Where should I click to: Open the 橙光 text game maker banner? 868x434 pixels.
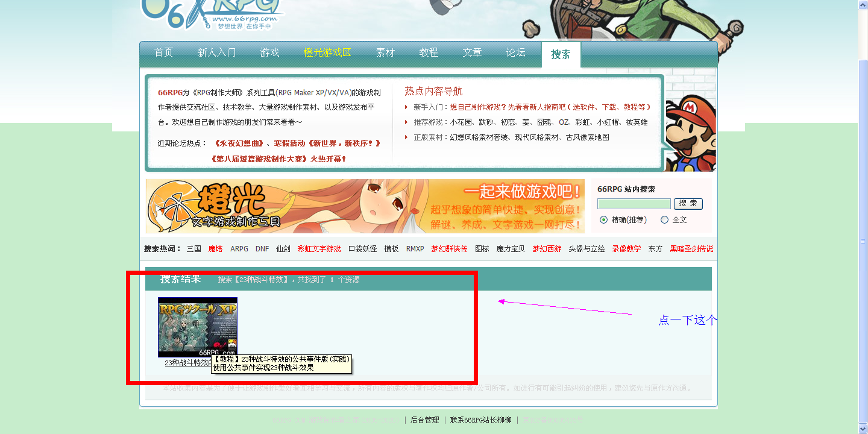click(x=365, y=206)
